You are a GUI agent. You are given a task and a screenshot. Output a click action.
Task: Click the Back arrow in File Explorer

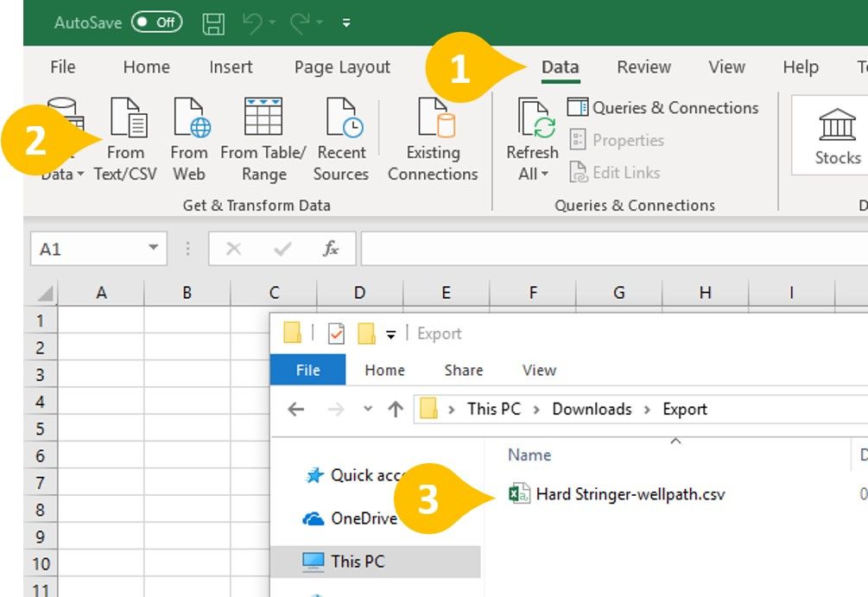click(295, 410)
